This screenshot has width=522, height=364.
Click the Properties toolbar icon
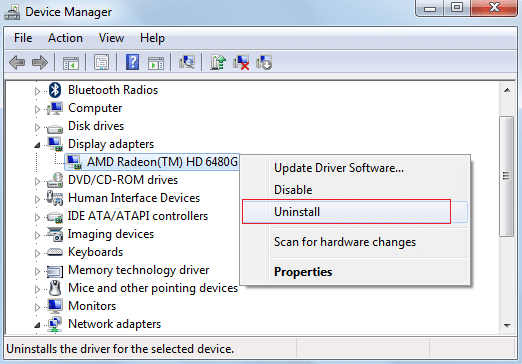[101, 62]
